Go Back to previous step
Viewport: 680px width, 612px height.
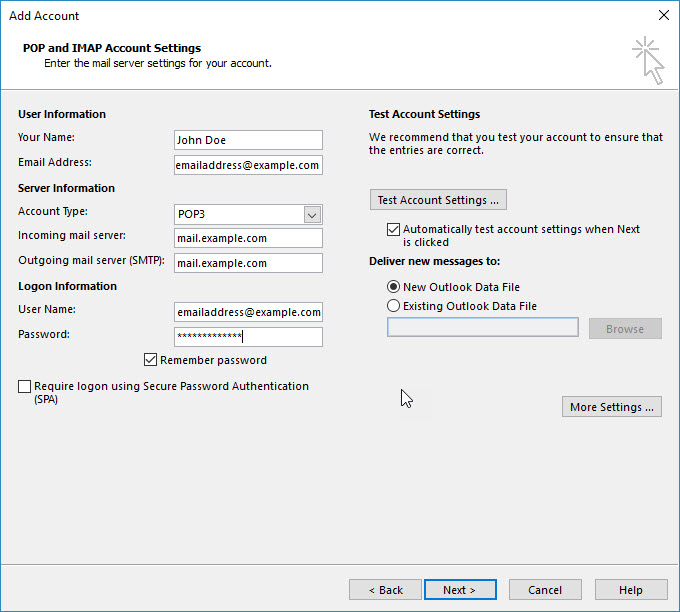(385, 590)
